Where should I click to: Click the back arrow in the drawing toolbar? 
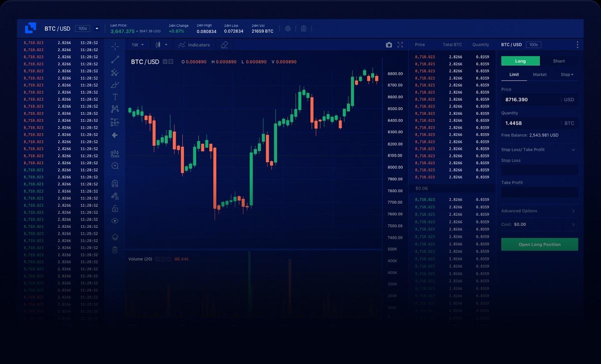(x=115, y=135)
